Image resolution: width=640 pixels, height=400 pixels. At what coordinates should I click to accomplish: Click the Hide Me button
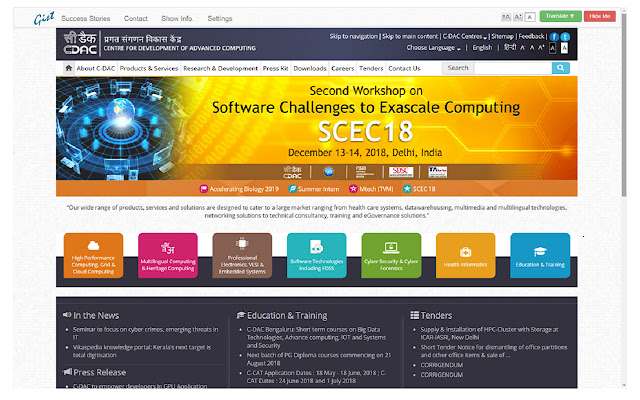click(x=600, y=16)
